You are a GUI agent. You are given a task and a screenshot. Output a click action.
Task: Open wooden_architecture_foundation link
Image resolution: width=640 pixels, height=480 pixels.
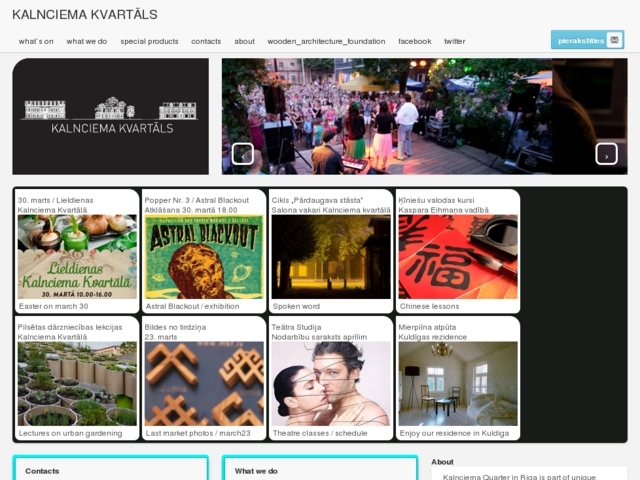coord(326,41)
